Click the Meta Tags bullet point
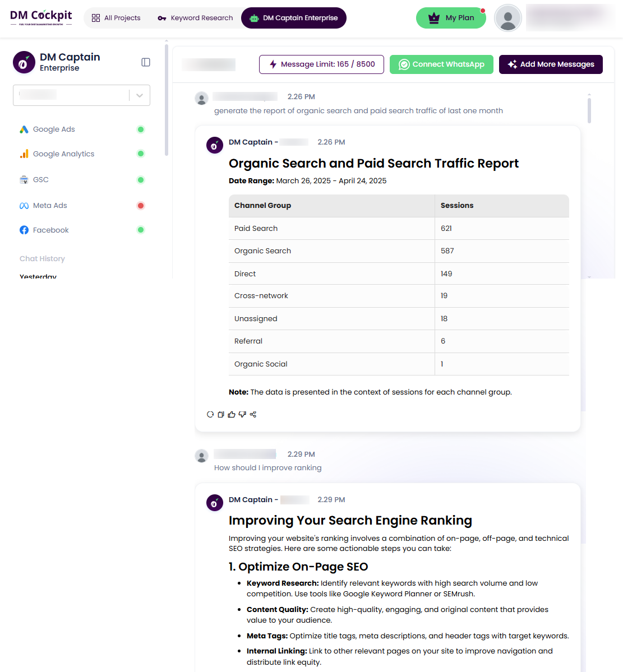The image size is (623, 672). click(x=408, y=636)
